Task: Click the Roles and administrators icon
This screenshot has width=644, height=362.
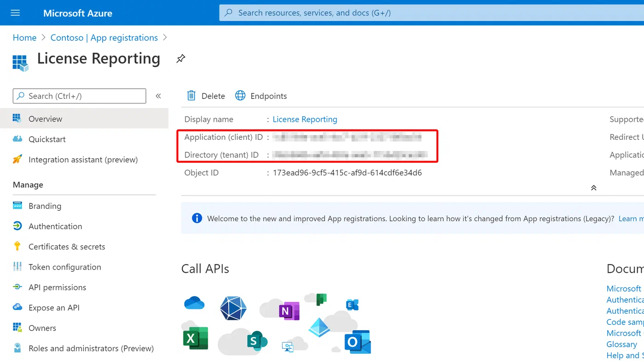Action: [x=17, y=348]
